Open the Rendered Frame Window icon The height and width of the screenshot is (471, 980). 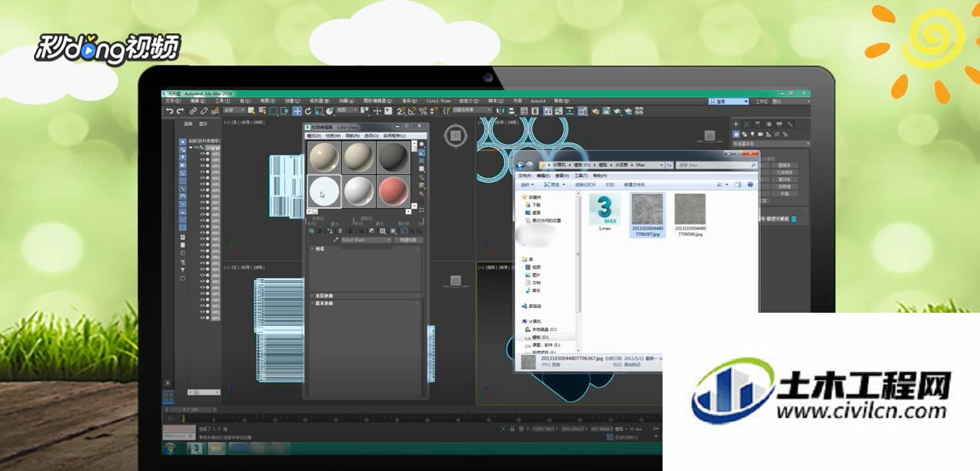pyautogui.click(x=606, y=111)
